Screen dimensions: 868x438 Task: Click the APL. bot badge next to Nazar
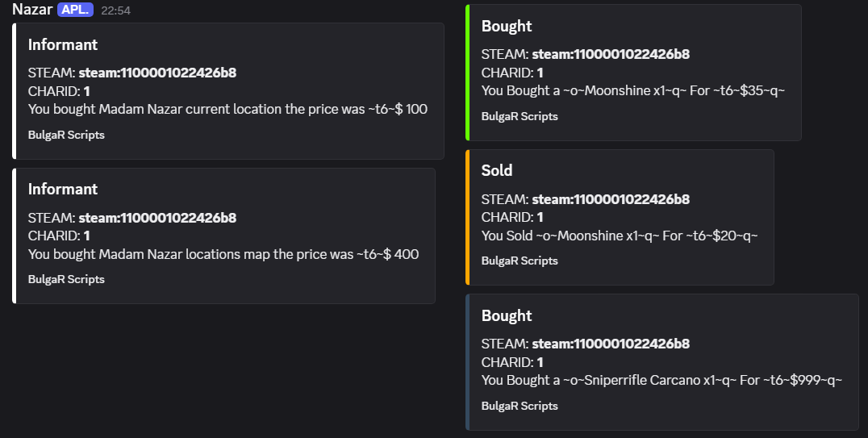[75, 10]
